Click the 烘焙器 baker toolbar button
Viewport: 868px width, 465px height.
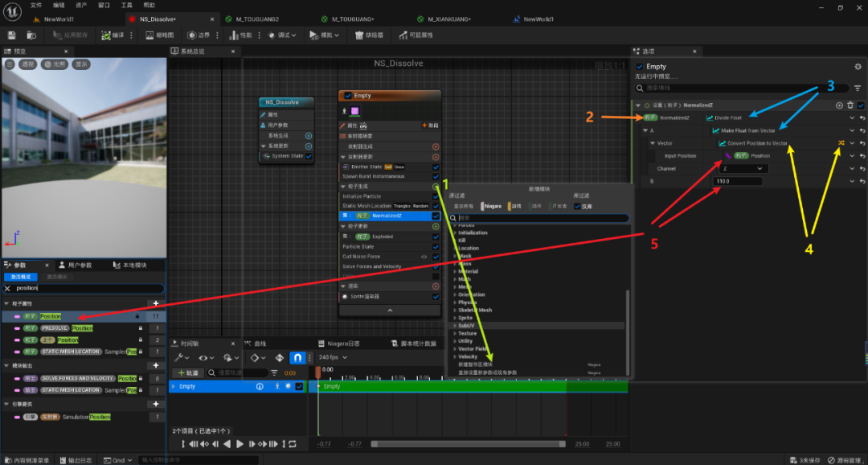tap(369, 35)
